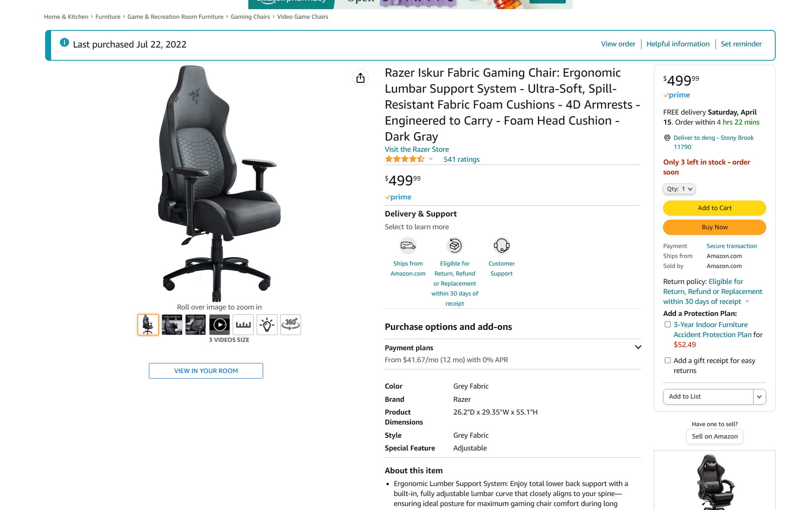Click the Customer Support headset icon
The image size is (812, 510).
tap(501, 246)
